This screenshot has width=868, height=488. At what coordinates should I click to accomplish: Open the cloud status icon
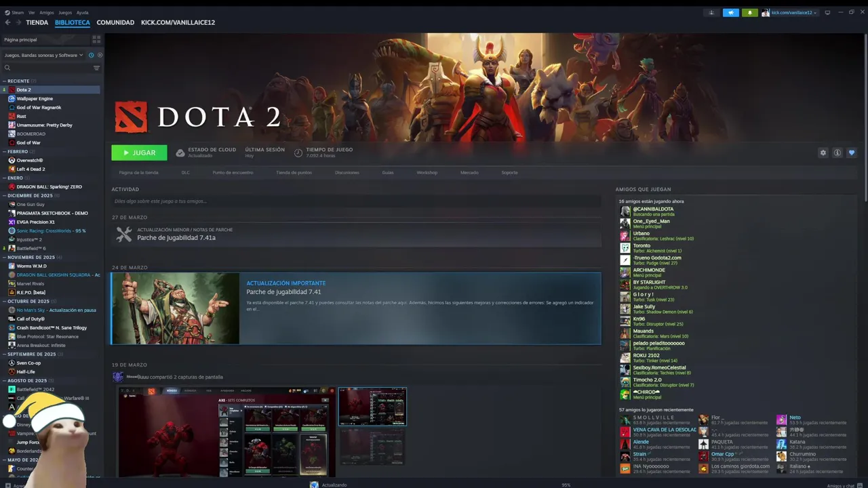pos(180,152)
